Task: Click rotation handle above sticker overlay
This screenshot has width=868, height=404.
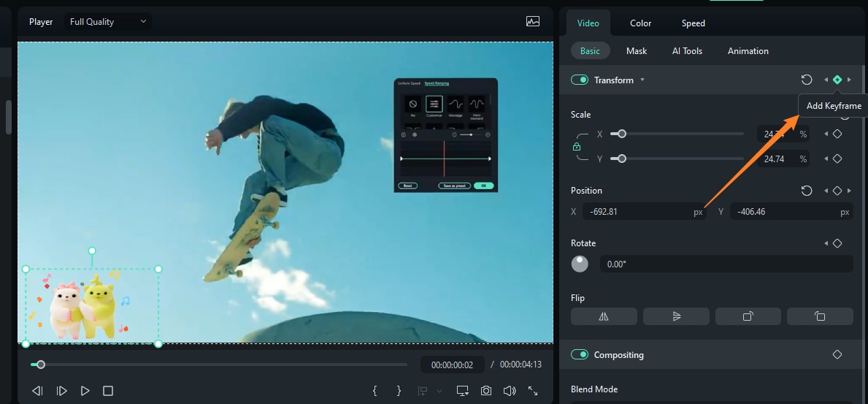Action: point(92,251)
